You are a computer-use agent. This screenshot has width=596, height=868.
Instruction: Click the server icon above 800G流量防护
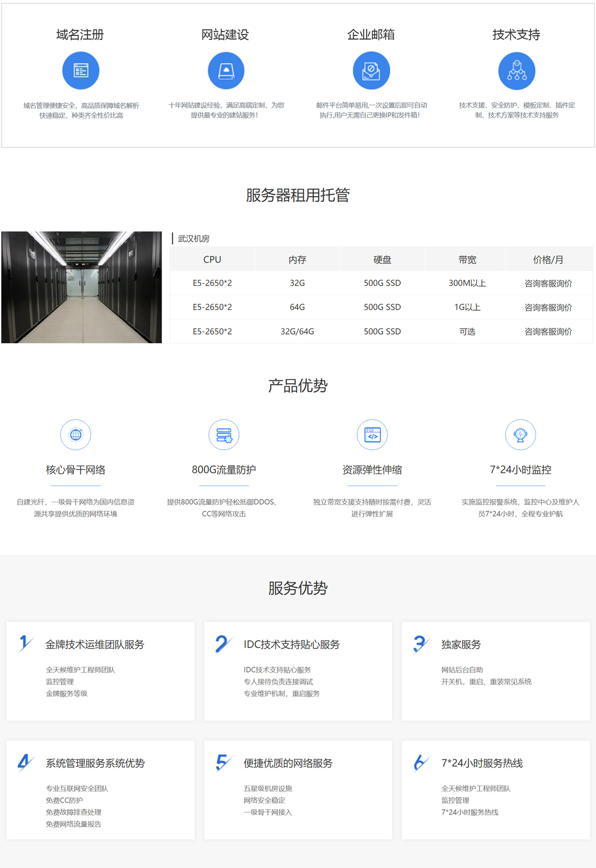224,435
